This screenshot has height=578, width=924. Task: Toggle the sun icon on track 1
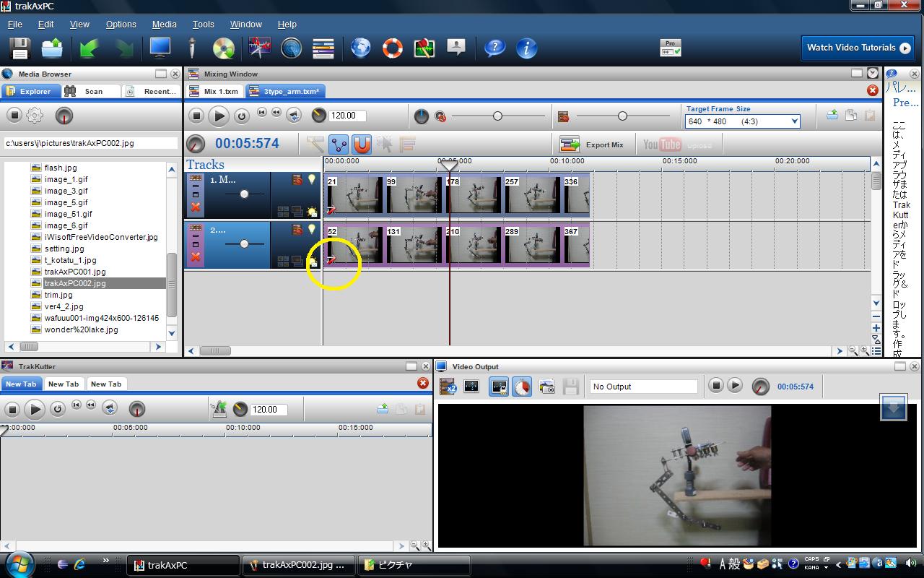click(312, 212)
